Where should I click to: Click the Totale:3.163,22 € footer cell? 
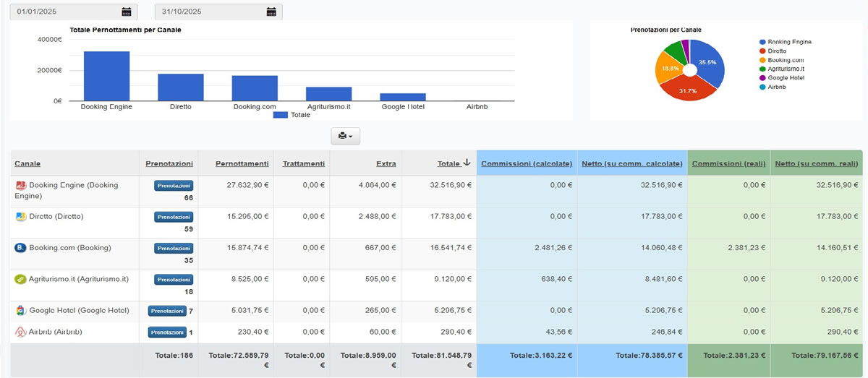(x=527, y=360)
